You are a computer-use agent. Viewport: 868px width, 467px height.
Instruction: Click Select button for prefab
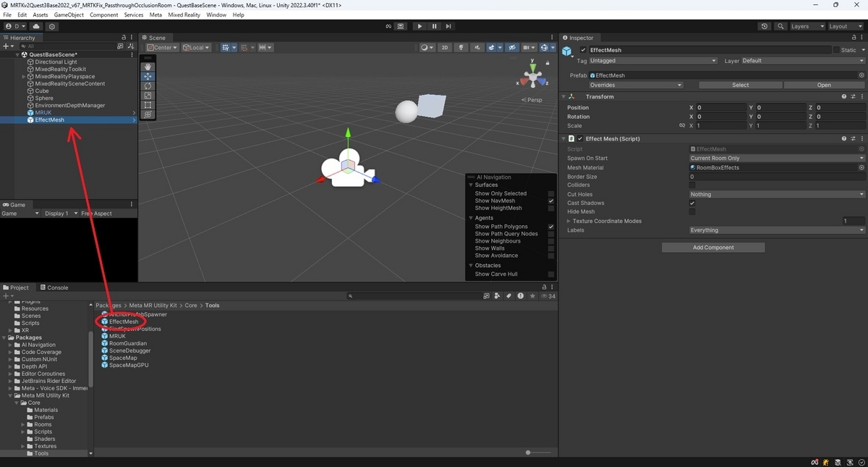(x=741, y=85)
